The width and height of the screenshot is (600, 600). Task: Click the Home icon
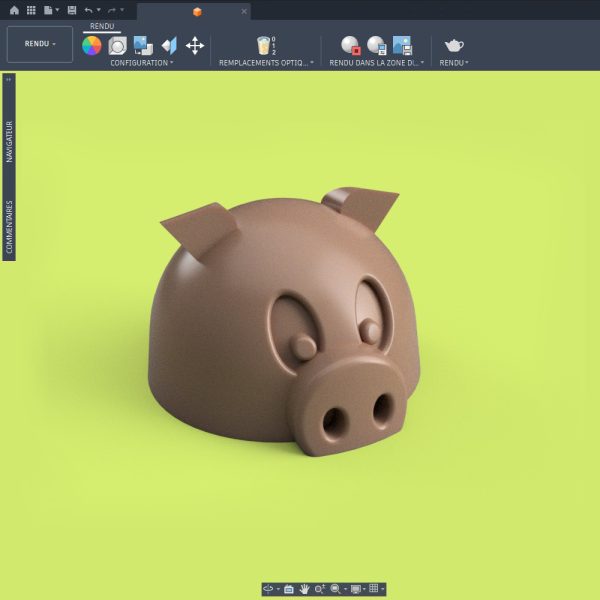point(14,10)
